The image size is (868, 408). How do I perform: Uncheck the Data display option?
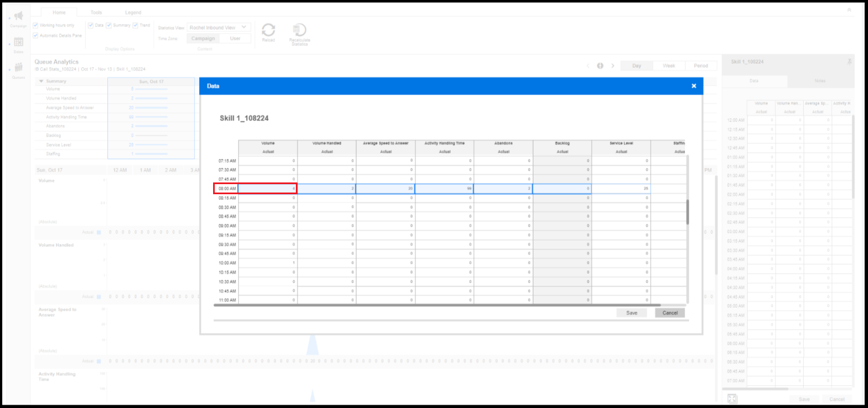pyautogui.click(x=91, y=25)
